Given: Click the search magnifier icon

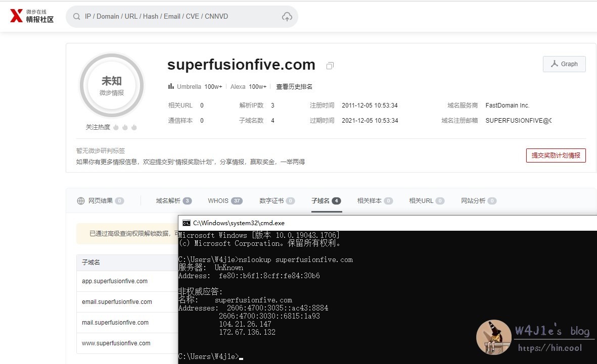Looking at the screenshot, I should click(76, 16).
